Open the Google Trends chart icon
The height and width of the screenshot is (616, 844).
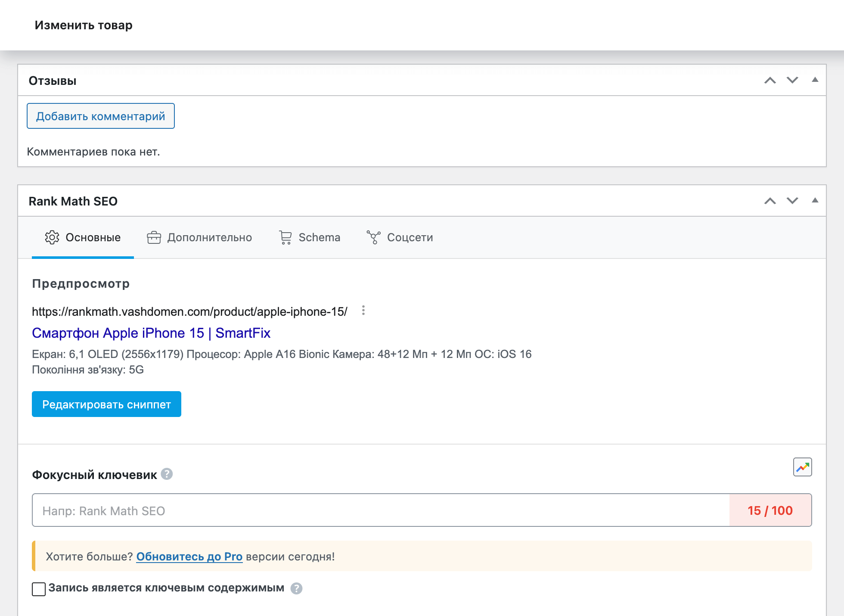803,467
